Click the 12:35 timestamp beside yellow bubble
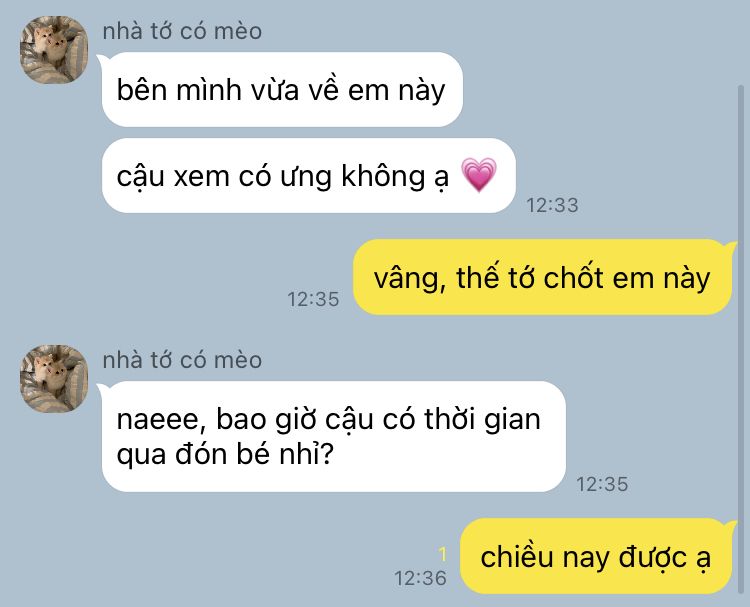This screenshot has width=750, height=607. (313, 299)
